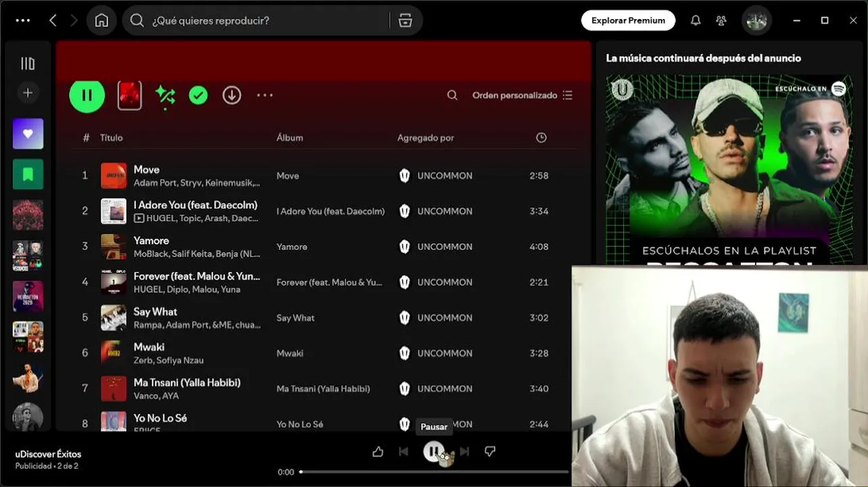Toggle smart shuffle for the playlist
The height and width of the screenshot is (487, 868).
165,95
